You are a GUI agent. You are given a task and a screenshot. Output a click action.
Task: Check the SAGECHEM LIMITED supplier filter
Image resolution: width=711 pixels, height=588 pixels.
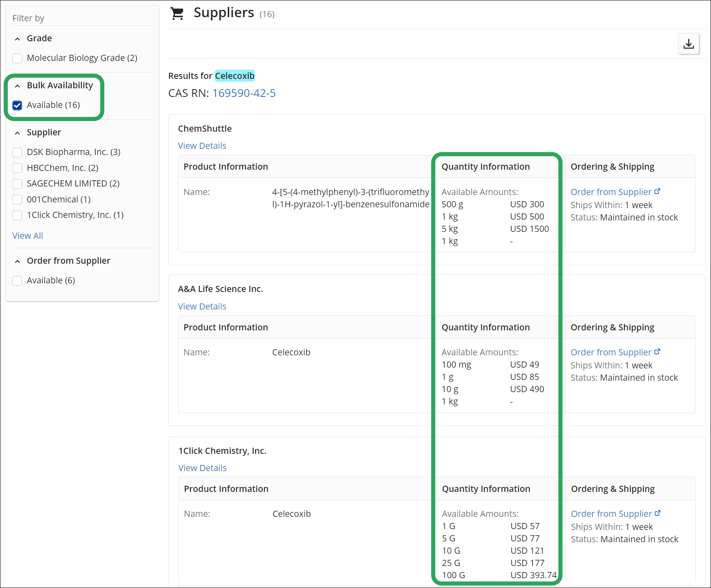pos(17,184)
